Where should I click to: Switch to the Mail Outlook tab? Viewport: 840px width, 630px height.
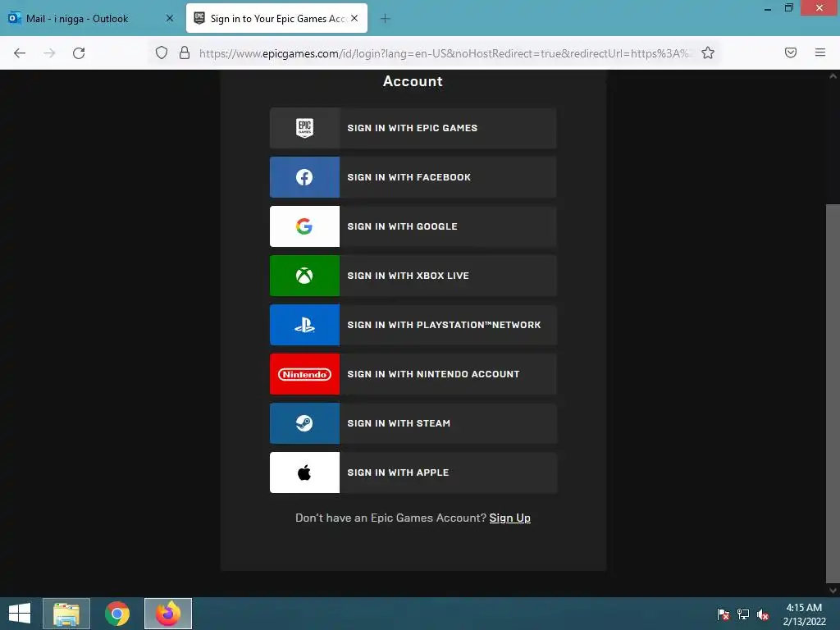pos(90,18)
